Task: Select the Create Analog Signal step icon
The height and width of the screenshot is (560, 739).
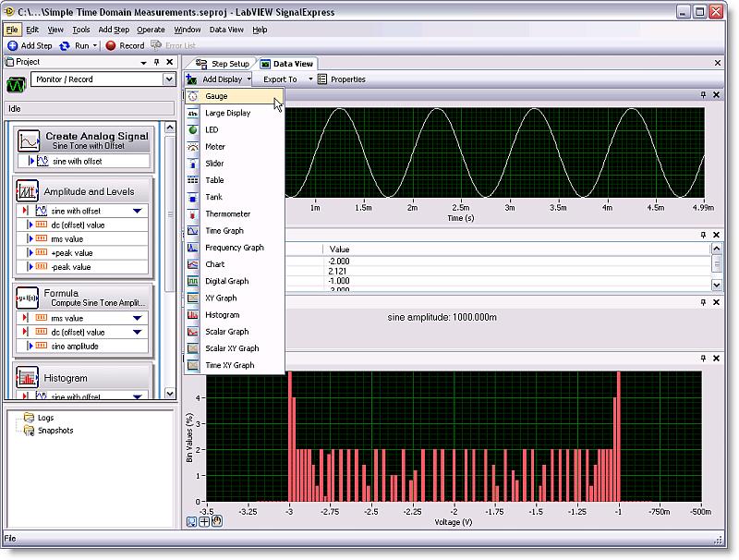Action: click(29, 140)
